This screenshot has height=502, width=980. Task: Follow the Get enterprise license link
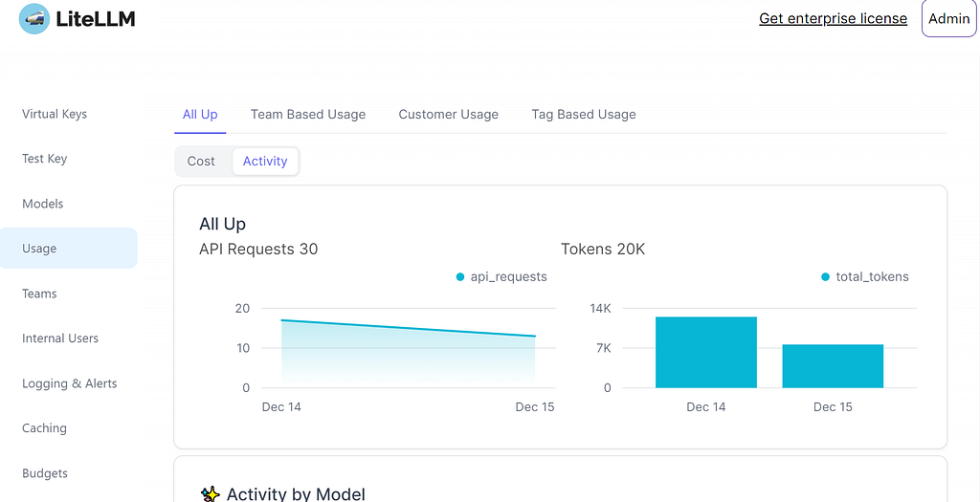click(834, 19)
